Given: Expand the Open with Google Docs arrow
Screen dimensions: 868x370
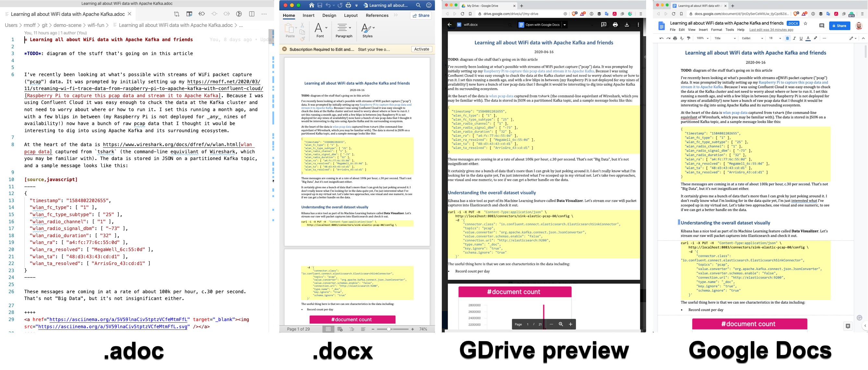Looking at the screenshot, I should (565, 25).
